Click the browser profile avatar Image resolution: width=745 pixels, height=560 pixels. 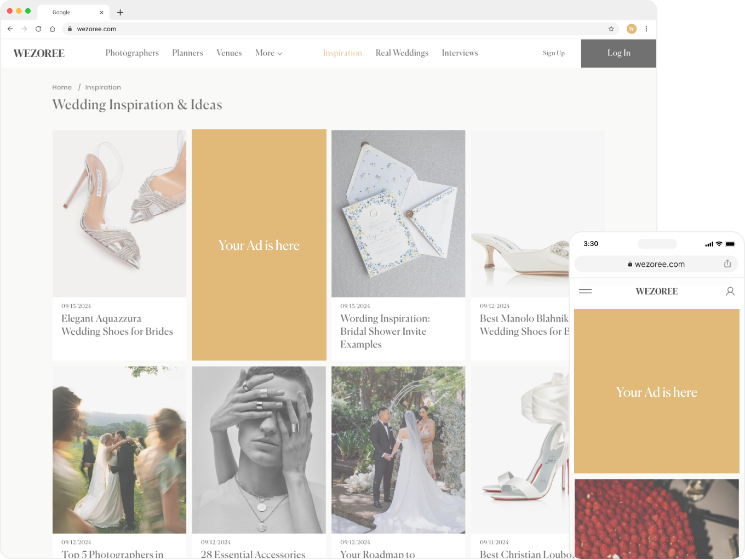tap(632, 29)
